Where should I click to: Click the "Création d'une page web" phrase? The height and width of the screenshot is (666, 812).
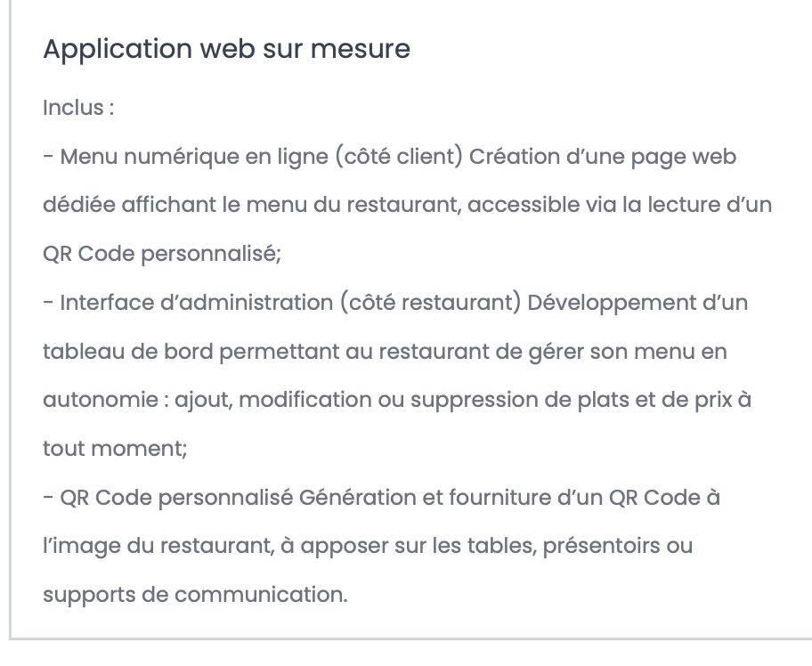tap(603, 157)
